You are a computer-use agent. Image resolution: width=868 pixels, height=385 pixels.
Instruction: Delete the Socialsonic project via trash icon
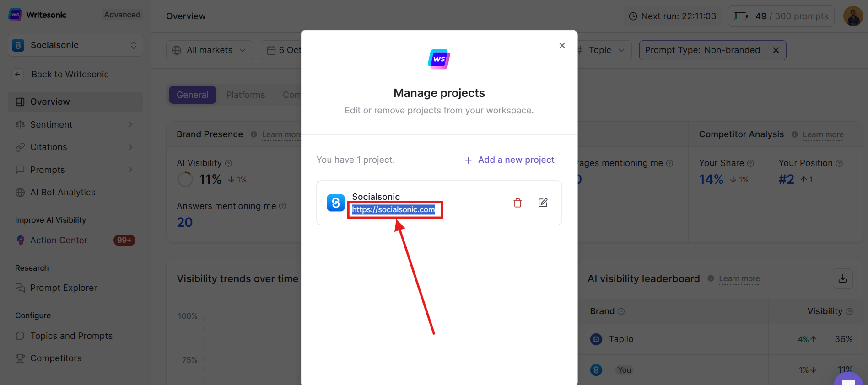[x=518, y=203]
